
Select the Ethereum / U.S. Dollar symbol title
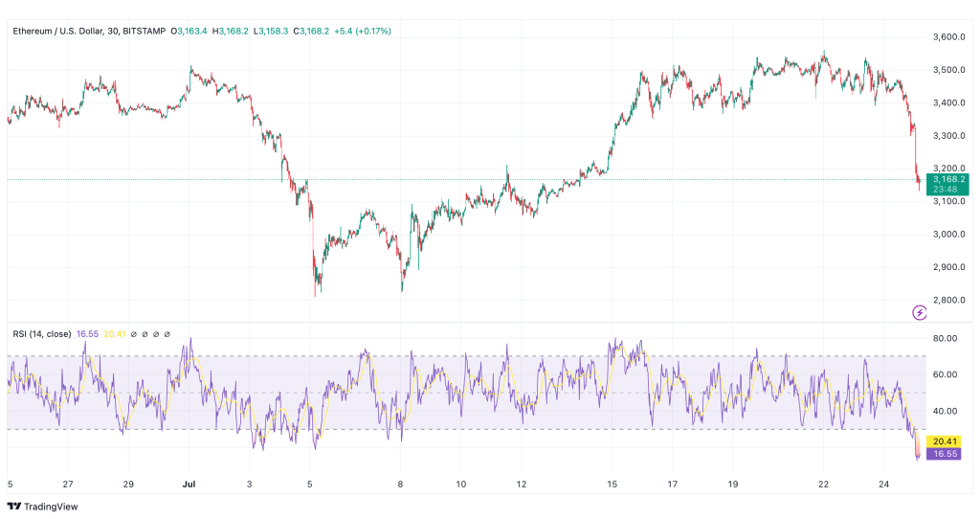pos(57,31)
